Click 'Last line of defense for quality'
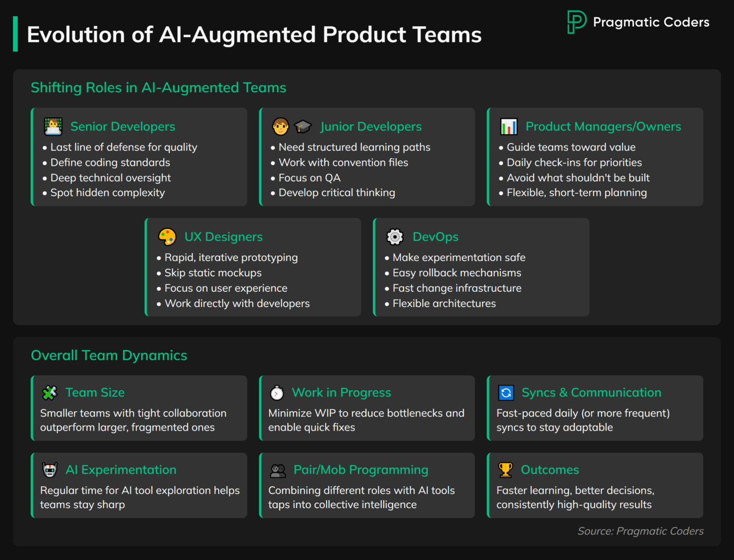 pos(124,147)
